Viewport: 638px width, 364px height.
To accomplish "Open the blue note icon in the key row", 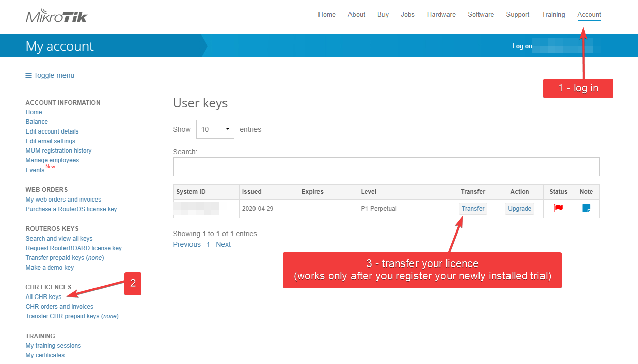I will point(586,208).
